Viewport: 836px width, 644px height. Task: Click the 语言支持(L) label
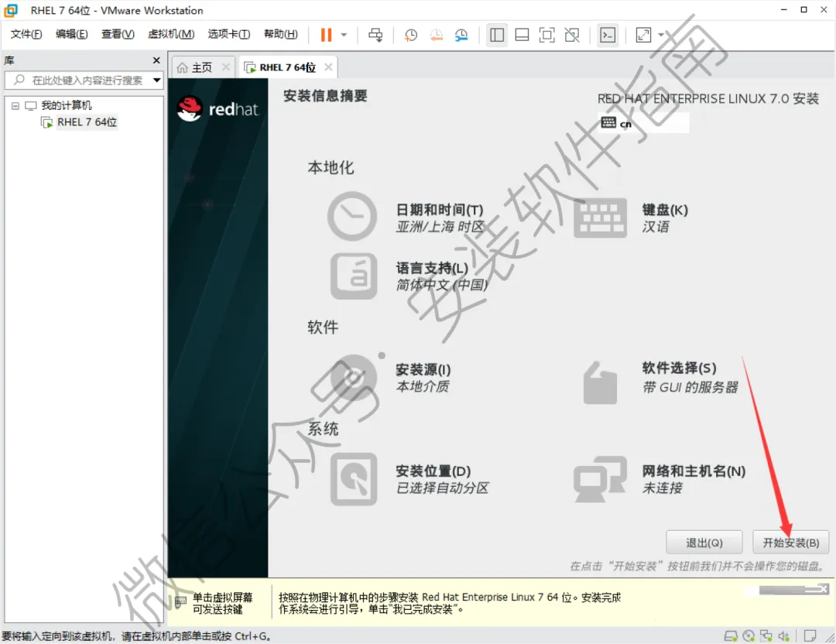(x=432, y=268)
